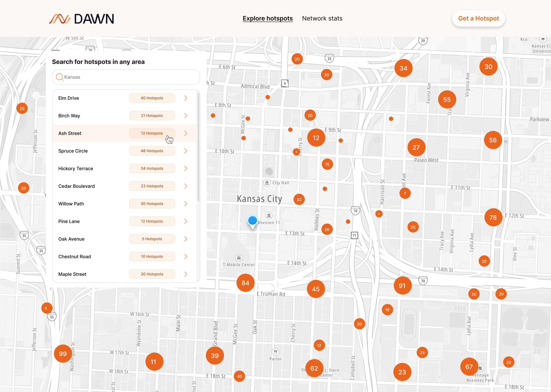Viewport: 551px width, 392px height.
Task: Click the 30 Hotspots badge for Willow Path
Action: pyautogui.click(x=152, y=204)
